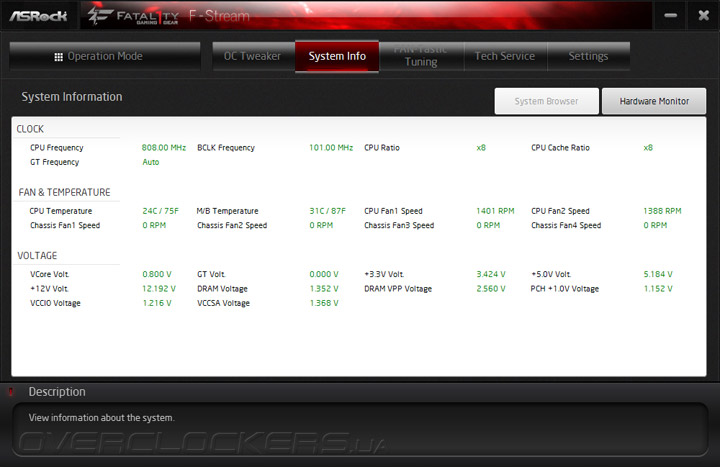Select the CLOCK section header

coord(30,129)
